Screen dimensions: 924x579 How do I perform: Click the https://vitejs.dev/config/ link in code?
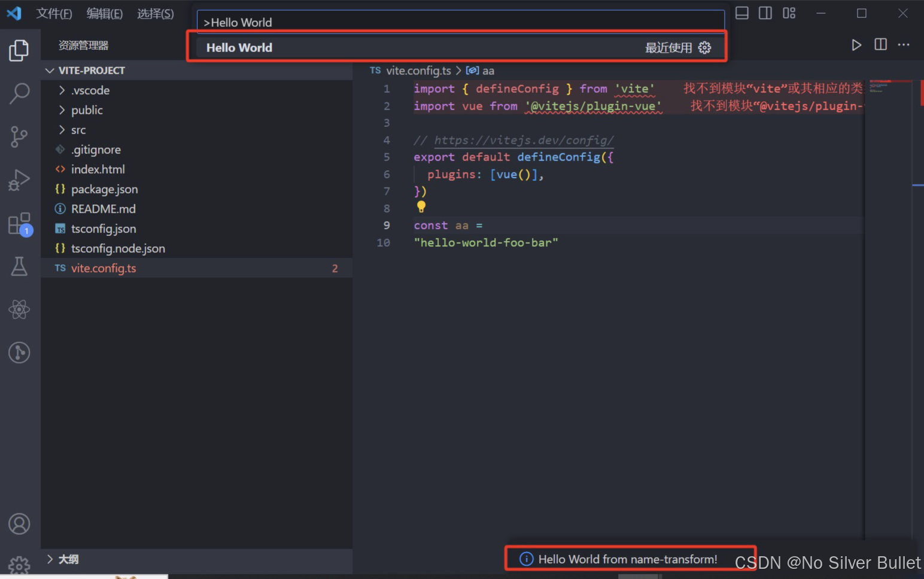pyautogui.click(x=524, y=140)
